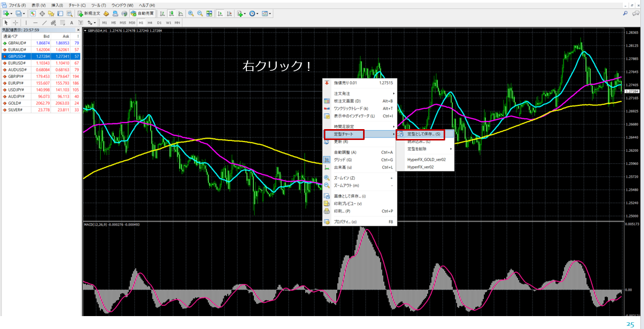Open the search magnifier icon at top right

[625, 13]
